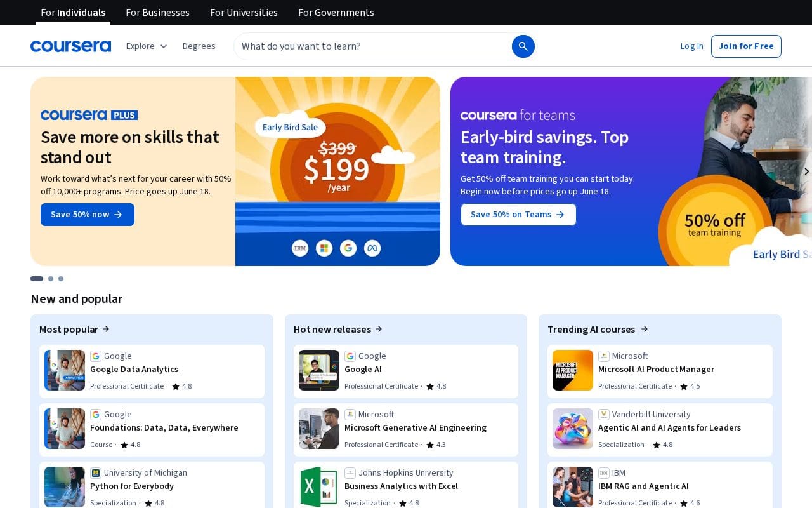Click Google logo beside Google Data Analytics
Viewport: 812px width, 508px height.
tap(96, 356)
